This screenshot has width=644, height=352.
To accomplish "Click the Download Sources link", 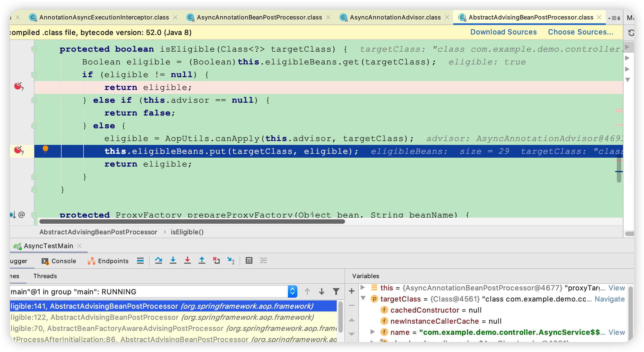I will point(503,32).
